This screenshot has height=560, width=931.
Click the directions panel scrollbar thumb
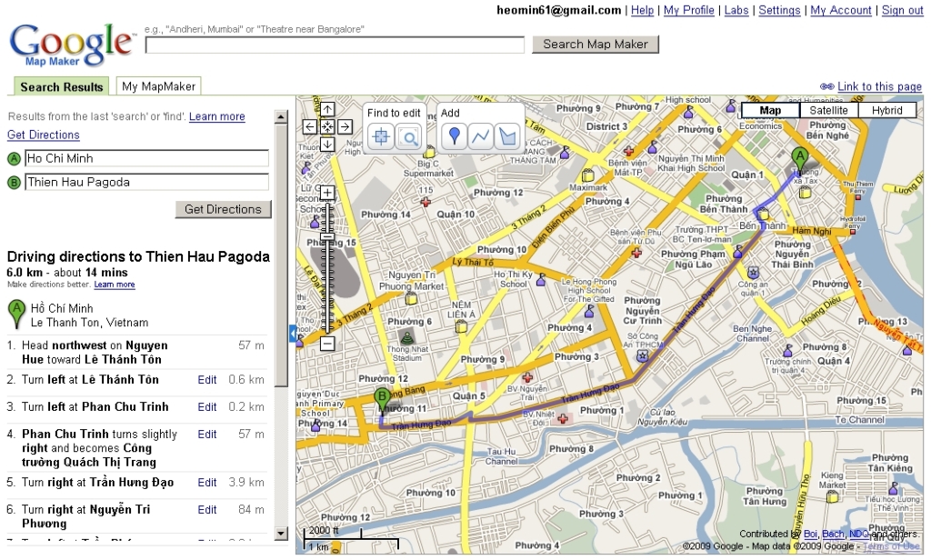click(x=282, y=256)
